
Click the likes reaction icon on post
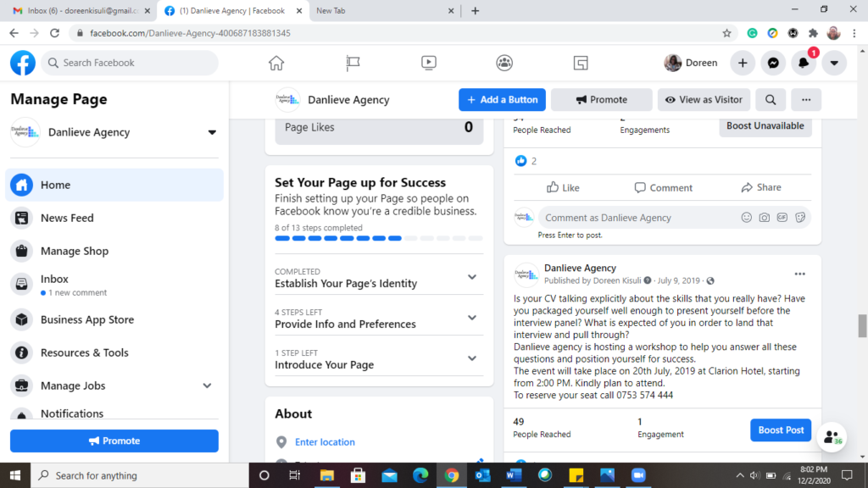click(521, 161)
